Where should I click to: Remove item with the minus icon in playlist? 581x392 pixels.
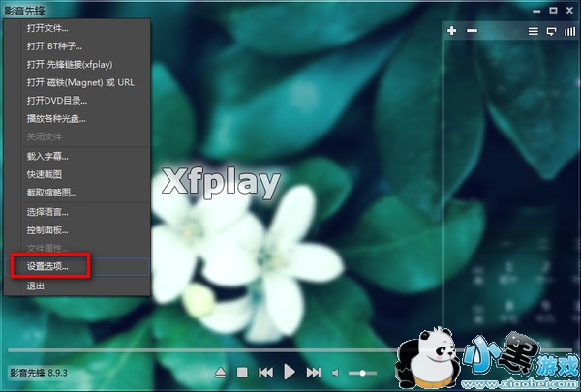coord(472,31)
